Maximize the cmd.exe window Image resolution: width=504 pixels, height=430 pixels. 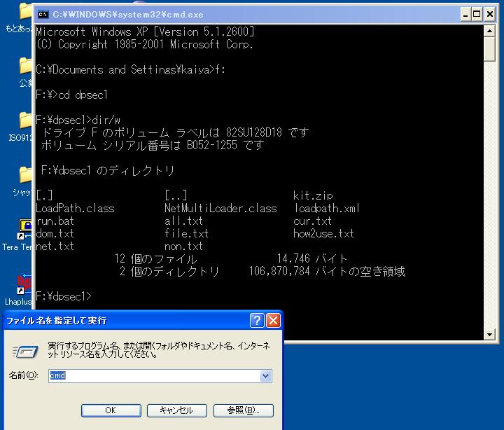point(477,15)
